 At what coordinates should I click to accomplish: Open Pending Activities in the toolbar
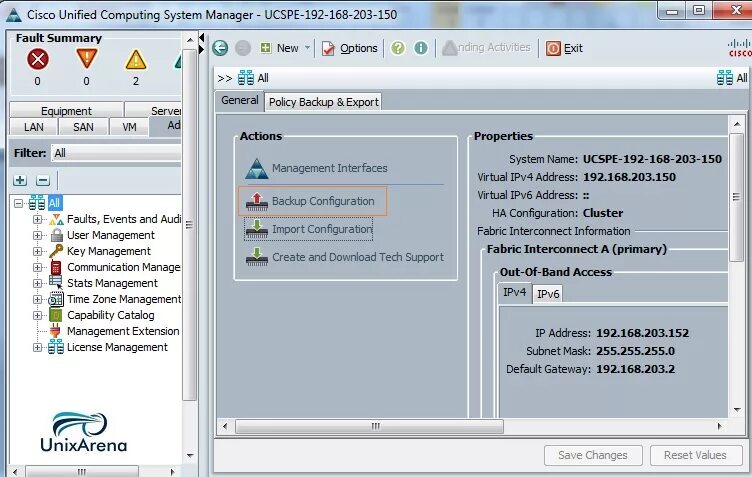pos(486,47)
